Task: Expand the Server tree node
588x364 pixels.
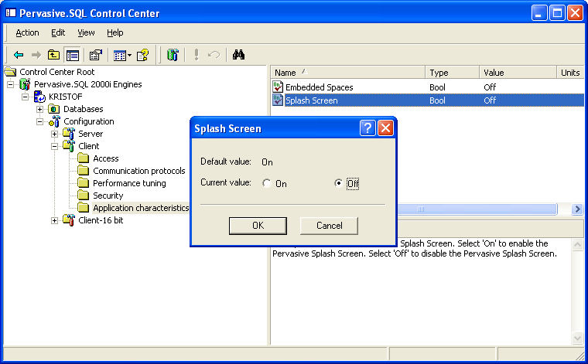Action: click(54, 134)
